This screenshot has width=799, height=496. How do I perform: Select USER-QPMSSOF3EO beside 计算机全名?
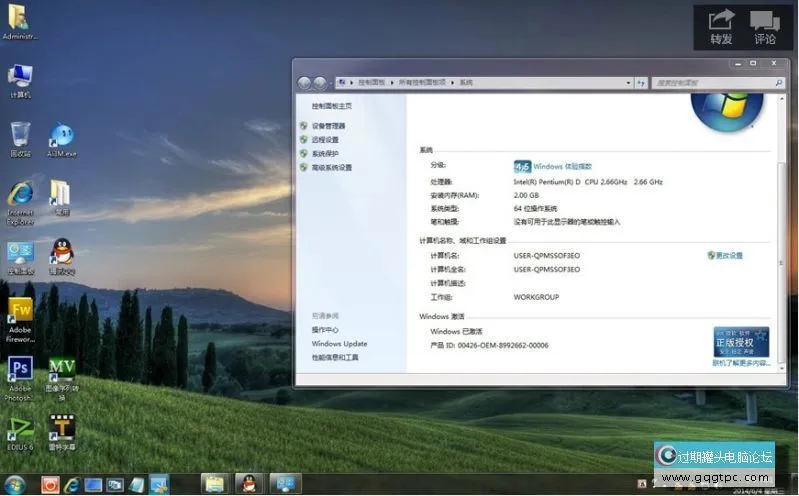[x=546, y=269]
